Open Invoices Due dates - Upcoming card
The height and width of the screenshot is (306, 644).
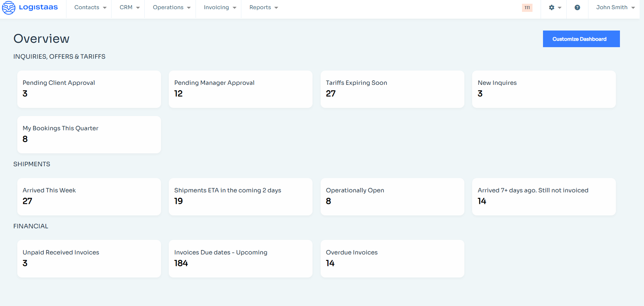point(240,259)
